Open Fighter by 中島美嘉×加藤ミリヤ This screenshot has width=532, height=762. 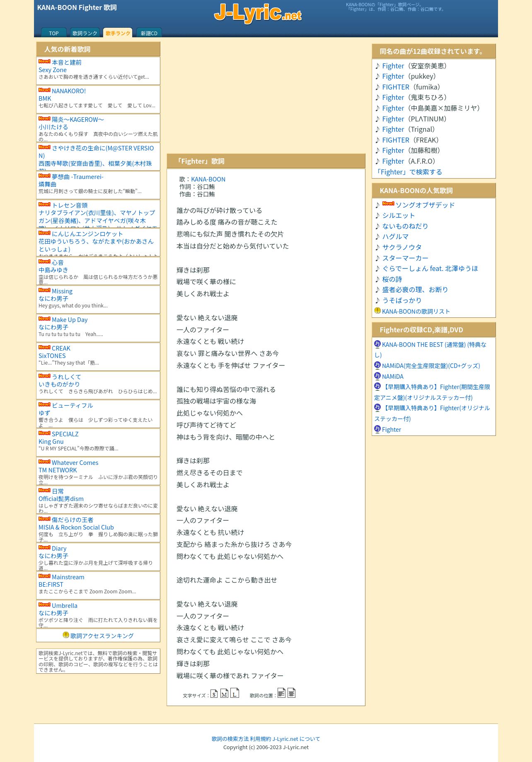pyautogui.click(x=393, y=108)
